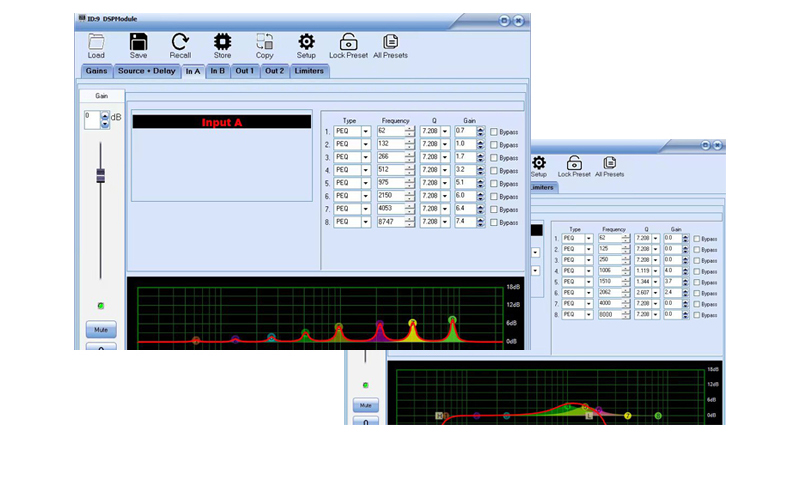Image resolution: width=800 pixels, height=492 pixels.
Task: Open the Out 1 tab
Action: tap(245, 71)
